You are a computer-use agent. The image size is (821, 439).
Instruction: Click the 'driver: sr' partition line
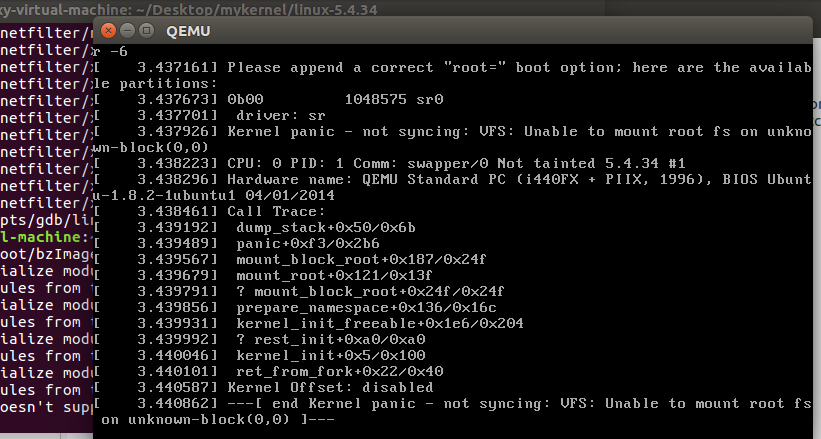(x=273, y=116)
